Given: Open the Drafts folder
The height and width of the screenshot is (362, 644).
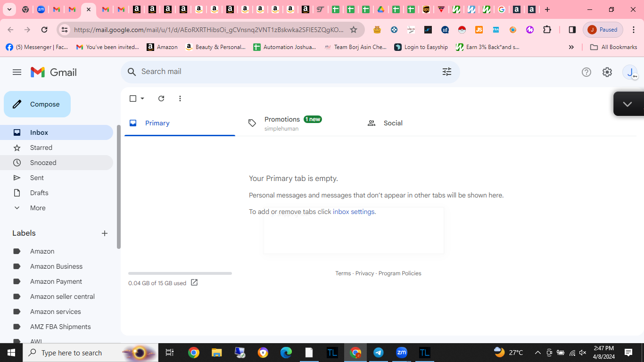Looking at the screenshot, I should (57, 193).
